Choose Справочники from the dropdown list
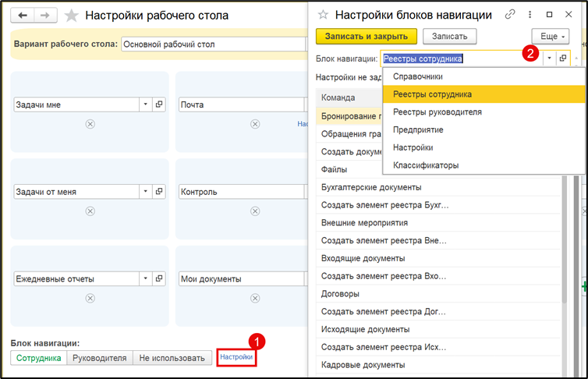Screen dimensions: 588x379 click(484, 76)
